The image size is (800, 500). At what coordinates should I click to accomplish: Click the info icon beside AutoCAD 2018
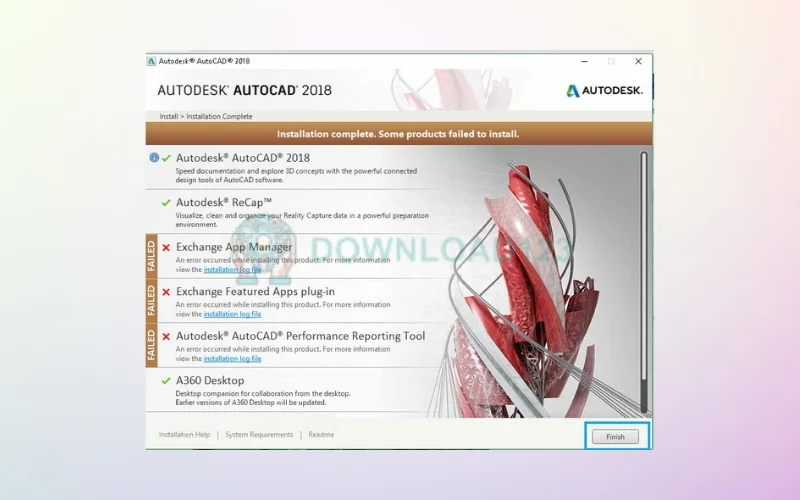tap(154, 157)
